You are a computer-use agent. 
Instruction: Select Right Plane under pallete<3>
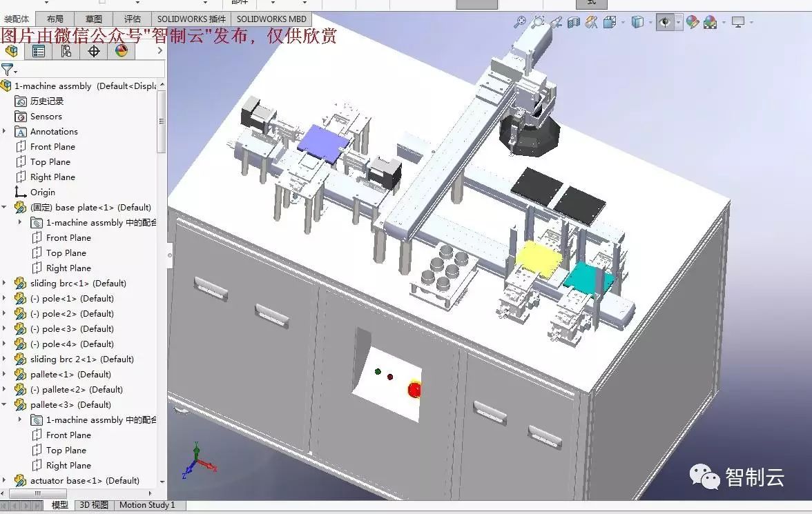(x=68, y=465)
